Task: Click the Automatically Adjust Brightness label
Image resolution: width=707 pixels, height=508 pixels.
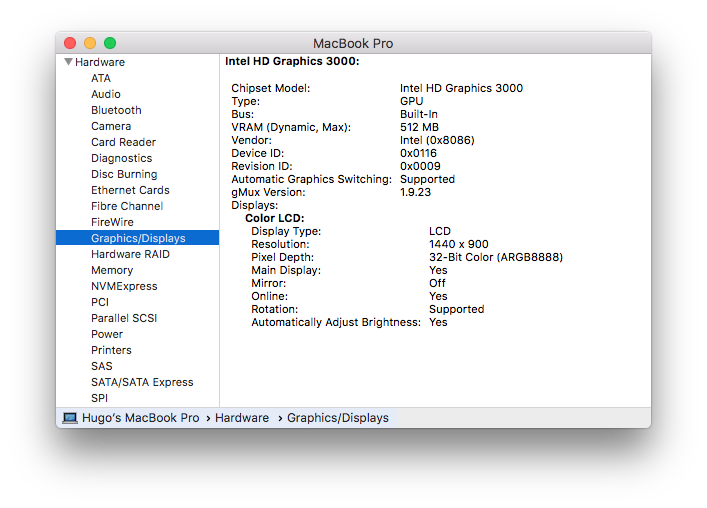Action: pos(336,322)
